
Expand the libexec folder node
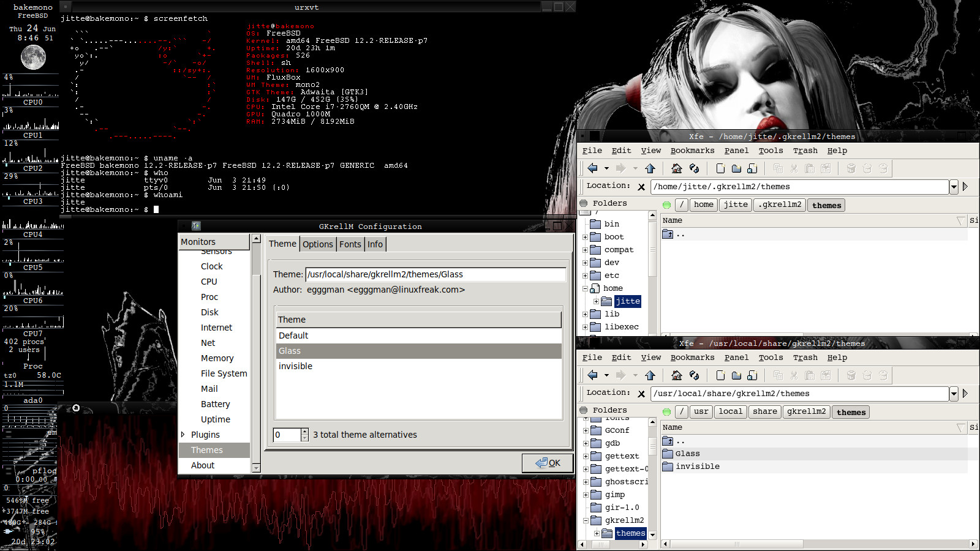click(x=586, y=327)
